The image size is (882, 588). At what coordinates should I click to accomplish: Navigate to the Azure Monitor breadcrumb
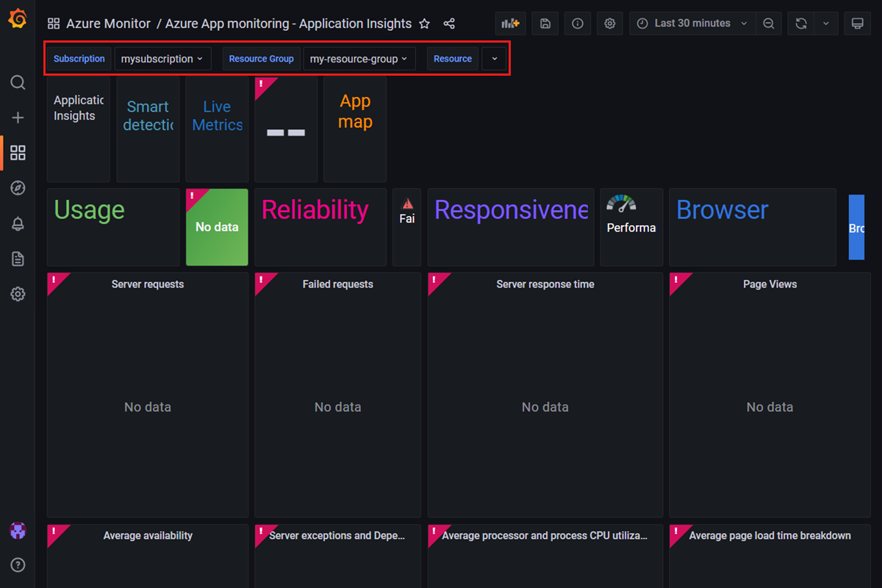coord(108,24)
